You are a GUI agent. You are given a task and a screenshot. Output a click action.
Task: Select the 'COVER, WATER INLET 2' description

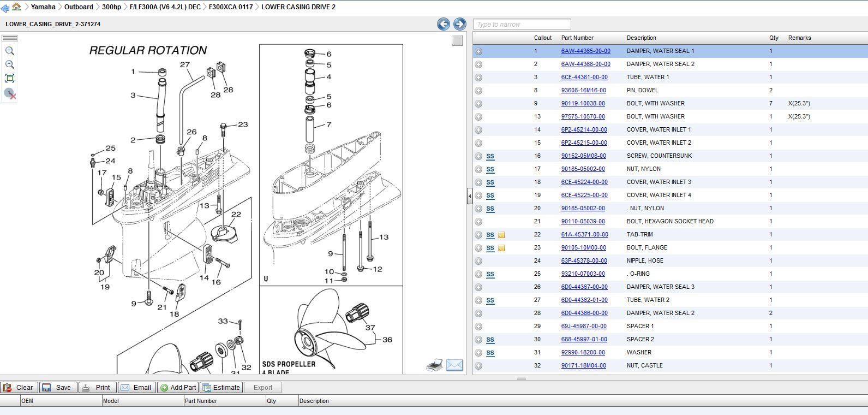tap(659, 143)
